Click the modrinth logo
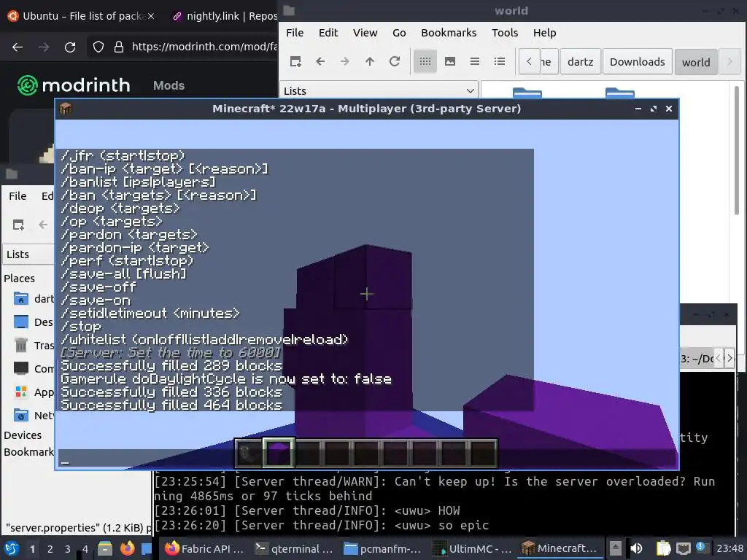The image size is (747, 560). (74, 85)
